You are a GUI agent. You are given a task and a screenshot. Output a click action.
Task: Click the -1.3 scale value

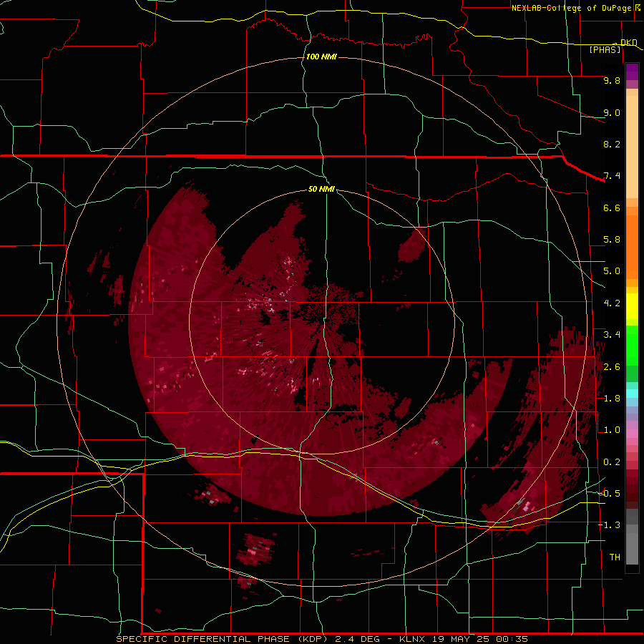click(x=609, y=525)
